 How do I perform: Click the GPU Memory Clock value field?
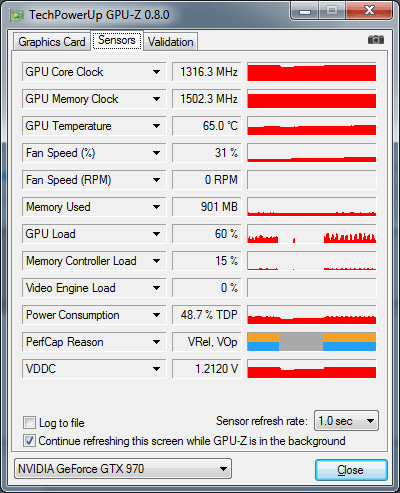(207, 99)
